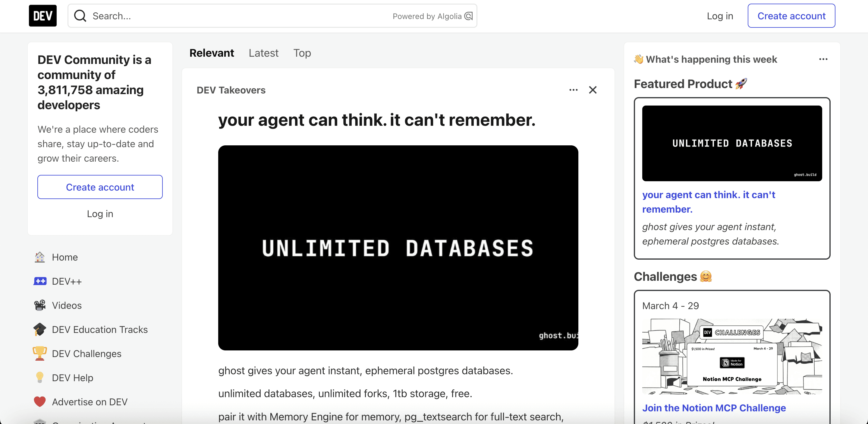Click Advertise on DEV heart icon
Image resolution: width=868 pixels, height=424 pixels.
tap(40, 402)
